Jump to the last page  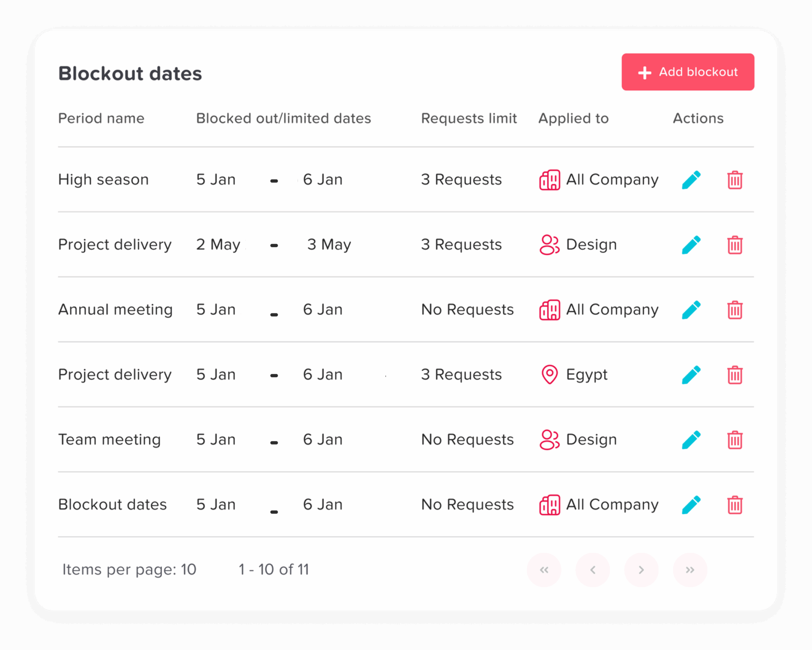(x=690, y=570)
